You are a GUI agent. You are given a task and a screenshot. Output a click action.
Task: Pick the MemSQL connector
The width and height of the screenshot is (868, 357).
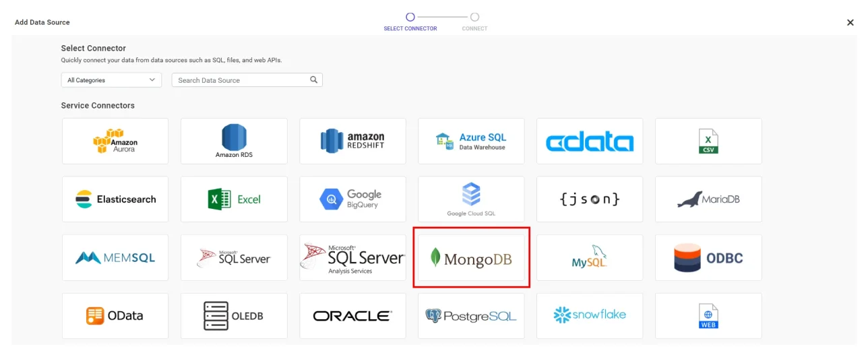(115, 257)
